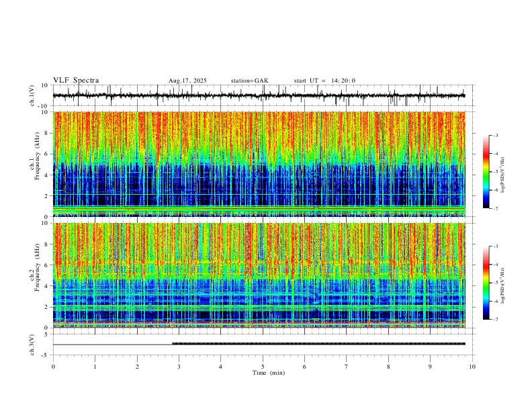
Task: Click the "10" tick on the time axis
Action: pyautogui.click(x=472, y=367)
